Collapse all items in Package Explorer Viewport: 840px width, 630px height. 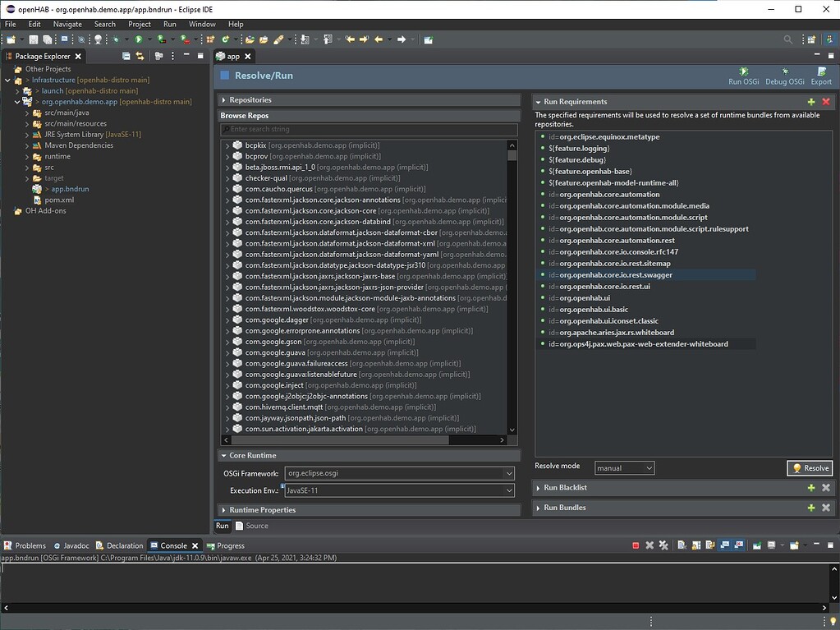pos(126,56)
